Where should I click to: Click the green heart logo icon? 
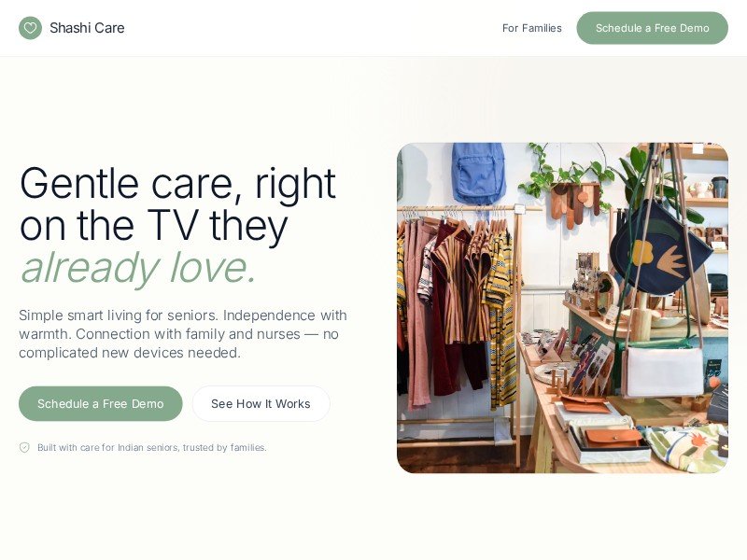30,28
